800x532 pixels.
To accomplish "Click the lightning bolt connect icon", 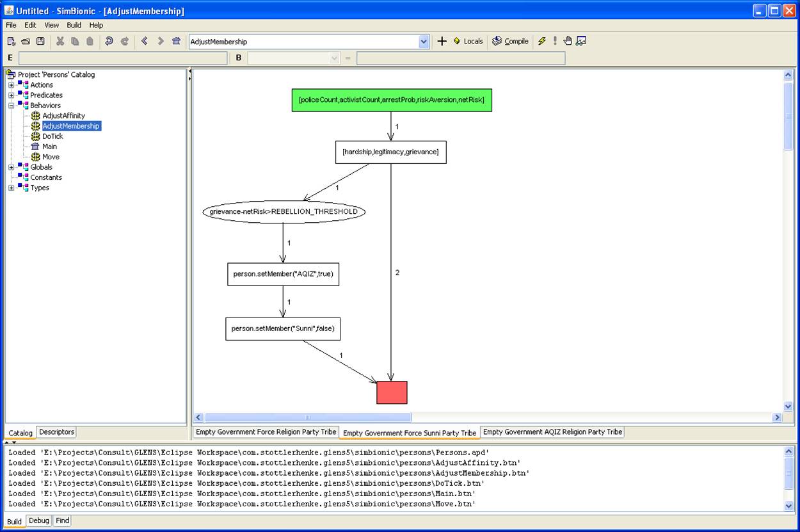I will click(542, 41).
